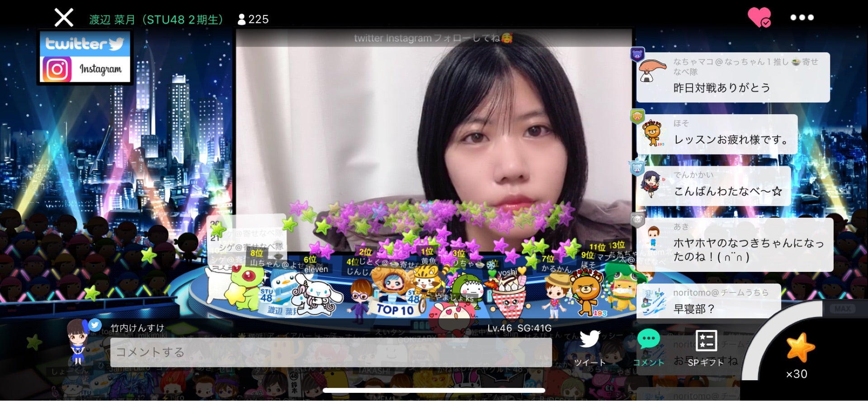Tap the grey badge beside あき's comment
The height and width of the screenshot is (401, 868).
click(637, 220)
